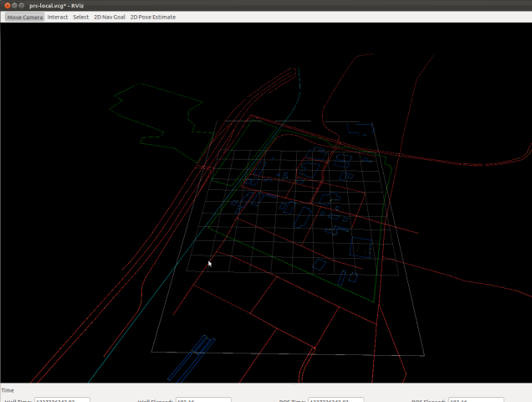
Task: Click the Wall Time value field
Action: [62, 399]
